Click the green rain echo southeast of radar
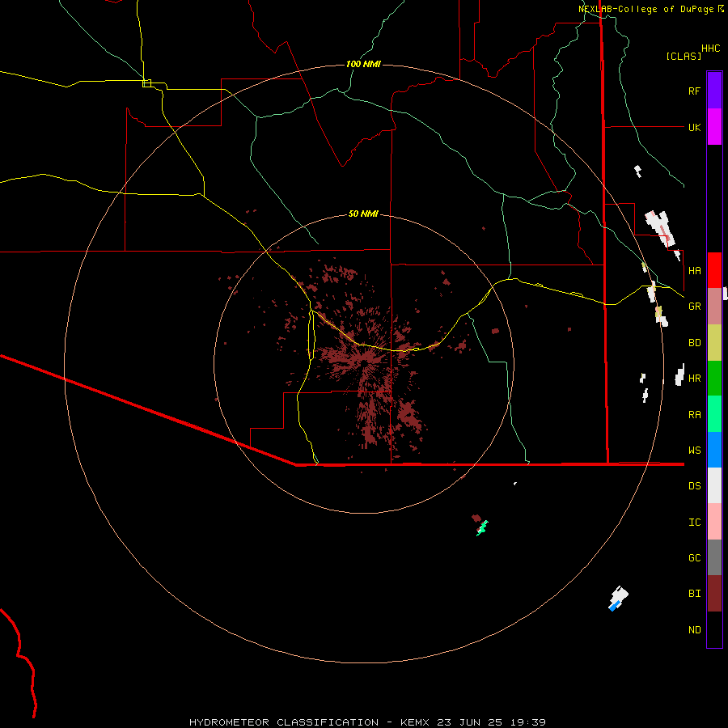The width and height of the screenshot is (728, 728). coord(483,528)
